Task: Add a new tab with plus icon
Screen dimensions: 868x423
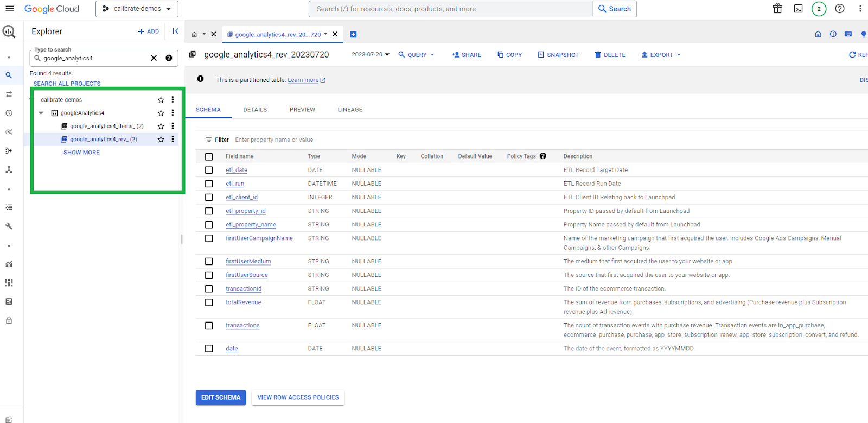Action: [x=353, y=34]
